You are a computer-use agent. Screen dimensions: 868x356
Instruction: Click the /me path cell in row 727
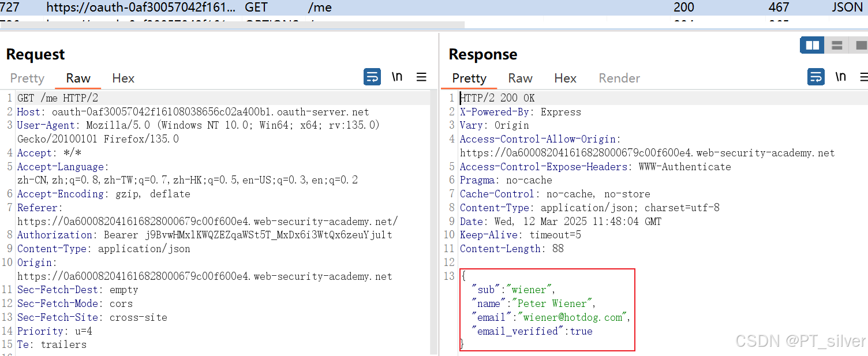coord(320,8)
